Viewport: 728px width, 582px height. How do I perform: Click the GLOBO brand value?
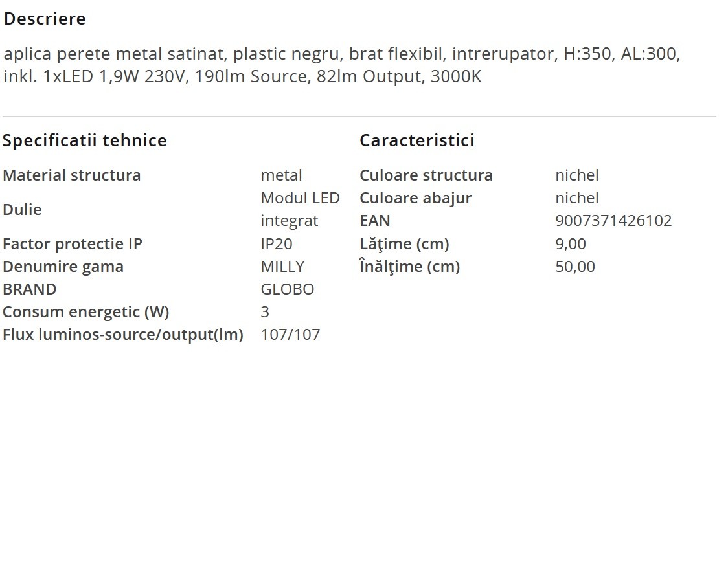[x=287, y=289]
